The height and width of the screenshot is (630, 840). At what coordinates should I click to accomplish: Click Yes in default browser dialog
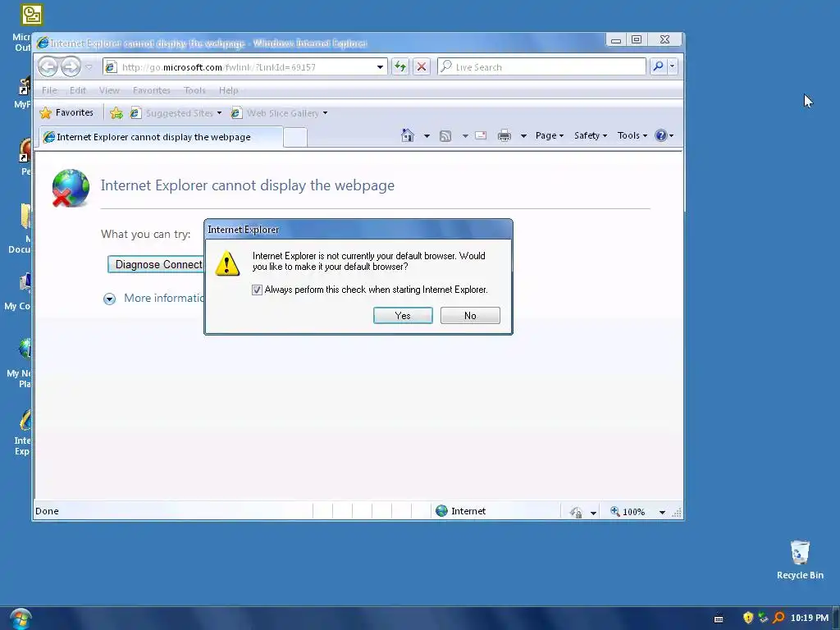tap(403, 316)
